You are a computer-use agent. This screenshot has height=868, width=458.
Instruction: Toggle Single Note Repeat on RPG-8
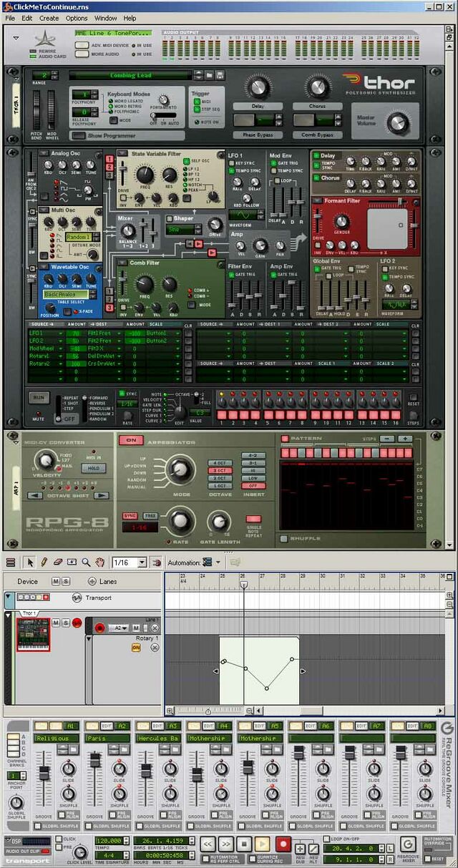tap(253, 520)
